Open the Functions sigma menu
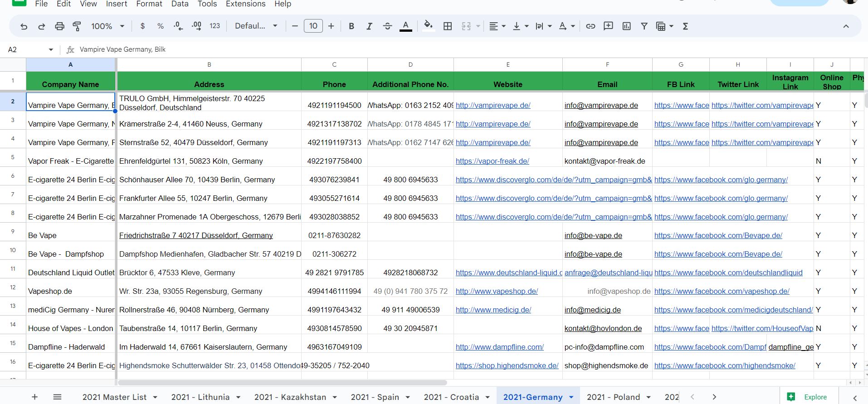The height and width of the screenshot is (404, 868). point(685,26)
